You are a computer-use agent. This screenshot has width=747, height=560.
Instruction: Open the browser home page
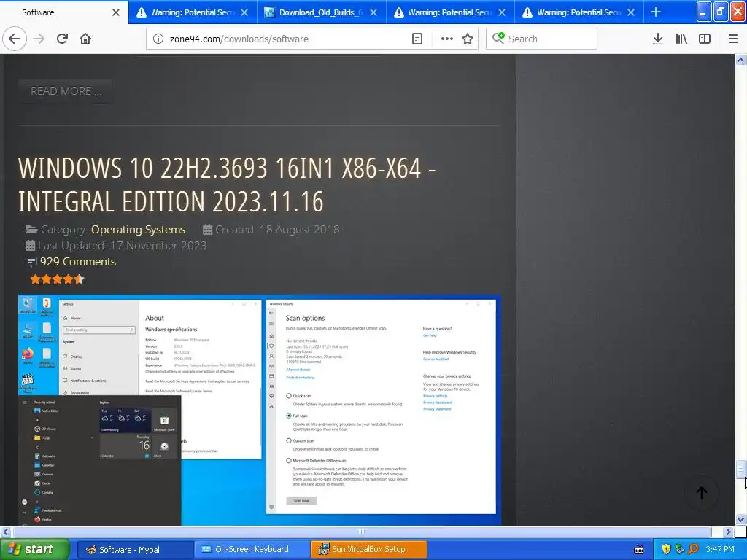pyautogui.click(x=85, y=39)
